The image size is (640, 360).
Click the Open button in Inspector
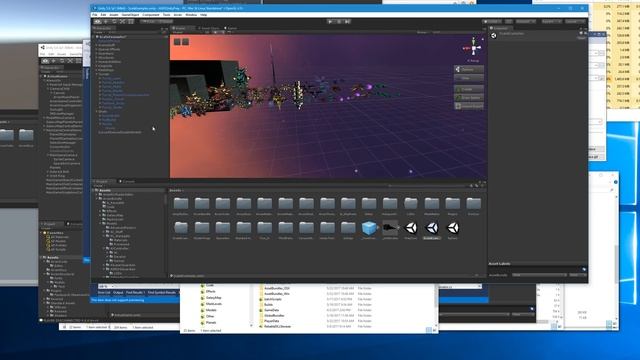[582, 38]
